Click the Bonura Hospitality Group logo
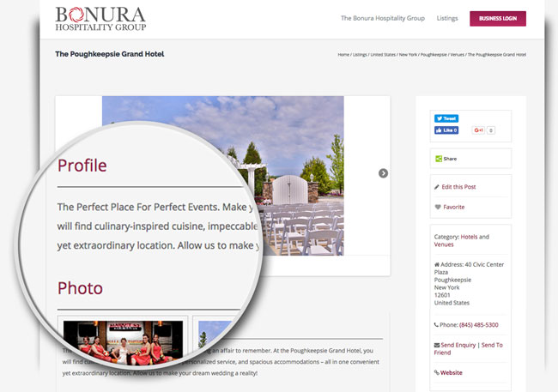 (x=100, y=19)
